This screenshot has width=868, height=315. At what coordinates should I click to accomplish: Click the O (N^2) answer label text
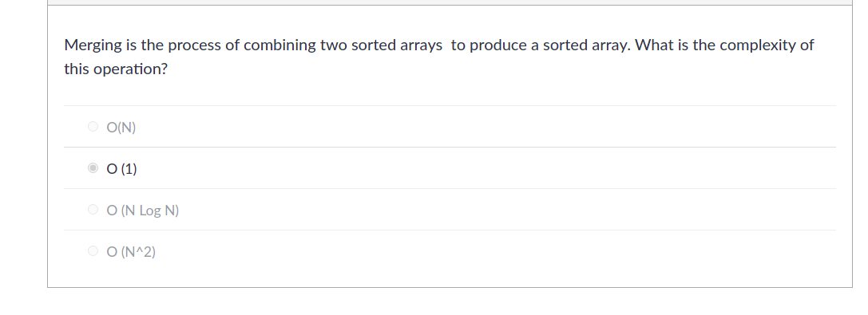[x=131, y=252]
